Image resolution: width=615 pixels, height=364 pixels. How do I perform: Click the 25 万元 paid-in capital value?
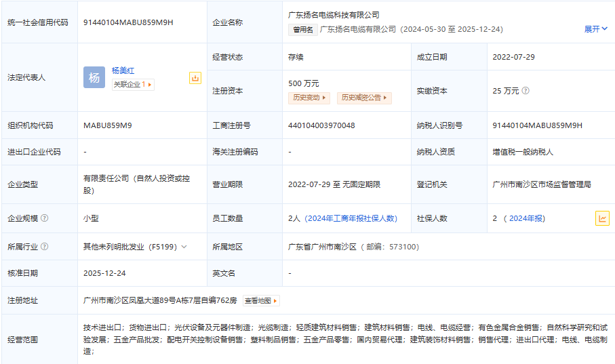506,91
